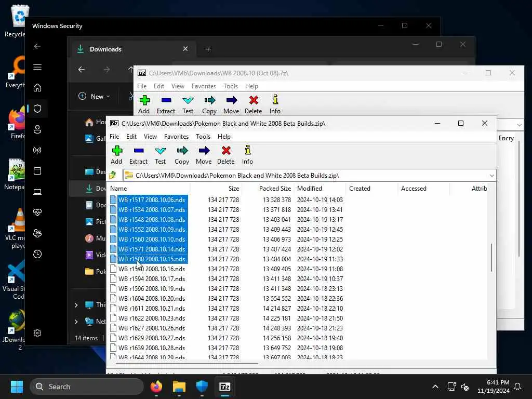Select WB r1517 2008.10.06.nds file

coord(152,200)
